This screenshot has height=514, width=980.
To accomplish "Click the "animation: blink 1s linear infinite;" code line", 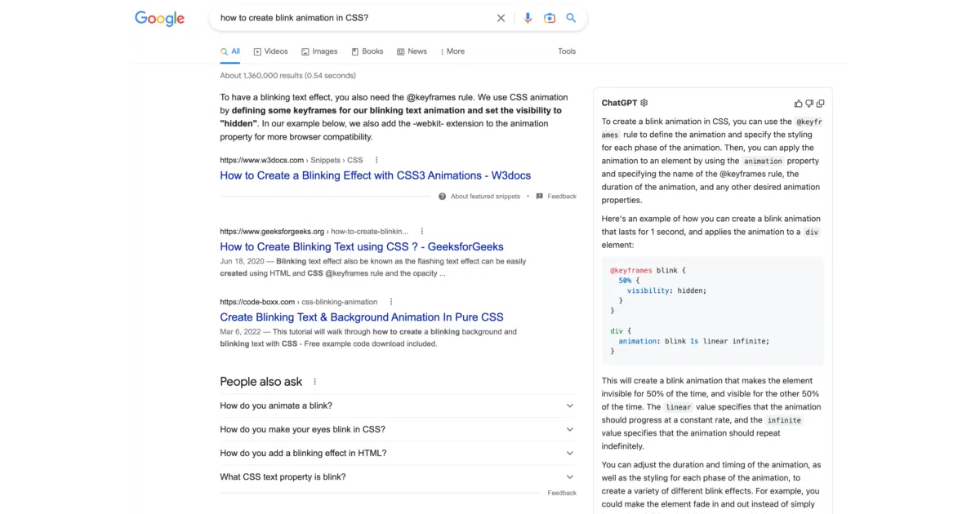I will click(x=694, y=341).
